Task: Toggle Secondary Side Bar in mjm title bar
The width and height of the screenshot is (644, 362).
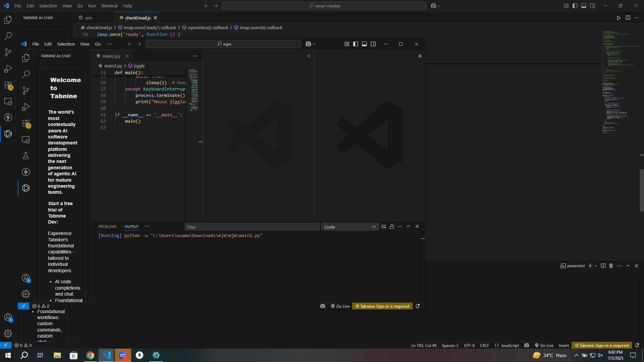Action: pyautogui.click(x=373, y=44)
